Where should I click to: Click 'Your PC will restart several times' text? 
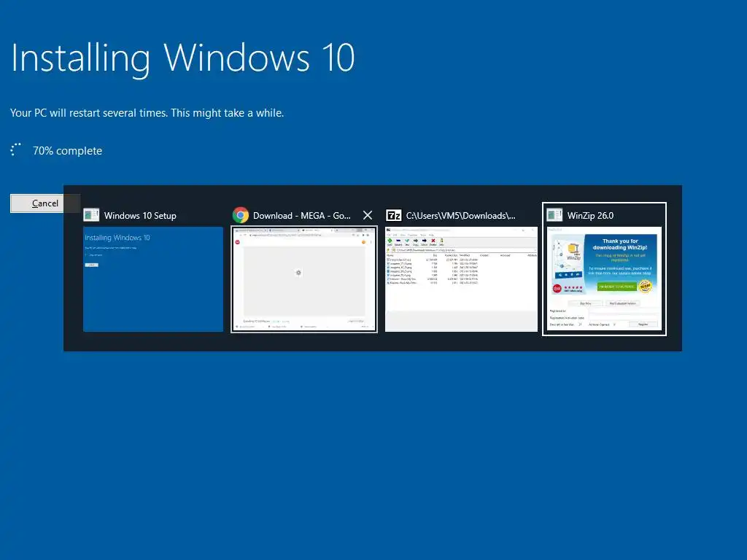coord(147,113)
